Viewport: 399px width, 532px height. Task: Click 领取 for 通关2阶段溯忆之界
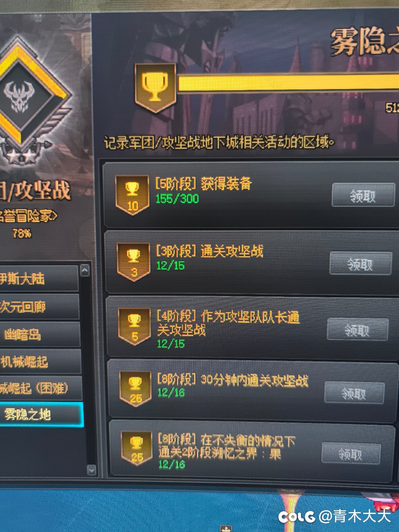click(351, 453)
